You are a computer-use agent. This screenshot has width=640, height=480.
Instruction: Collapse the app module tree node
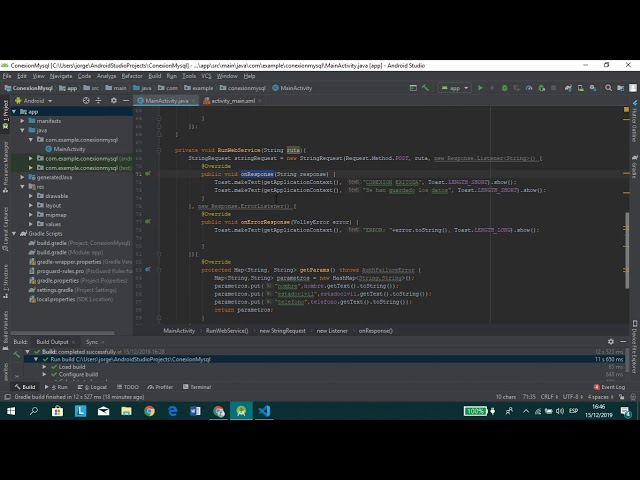[14, 111]
